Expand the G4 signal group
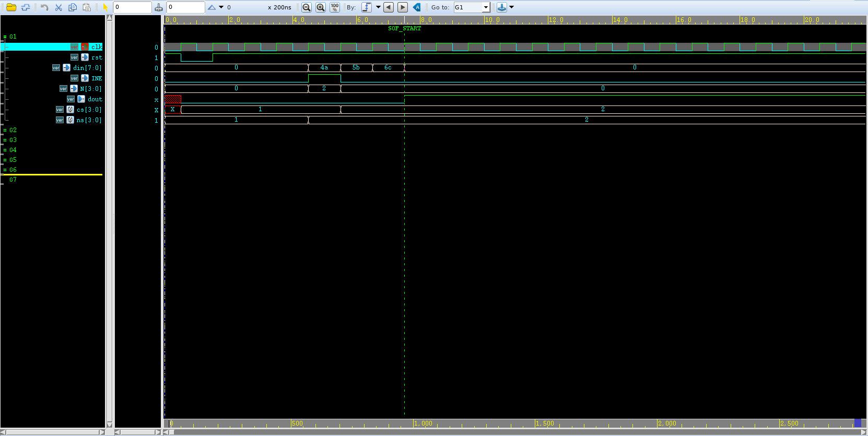Screen dimensions: 868x436 point(5,150)
